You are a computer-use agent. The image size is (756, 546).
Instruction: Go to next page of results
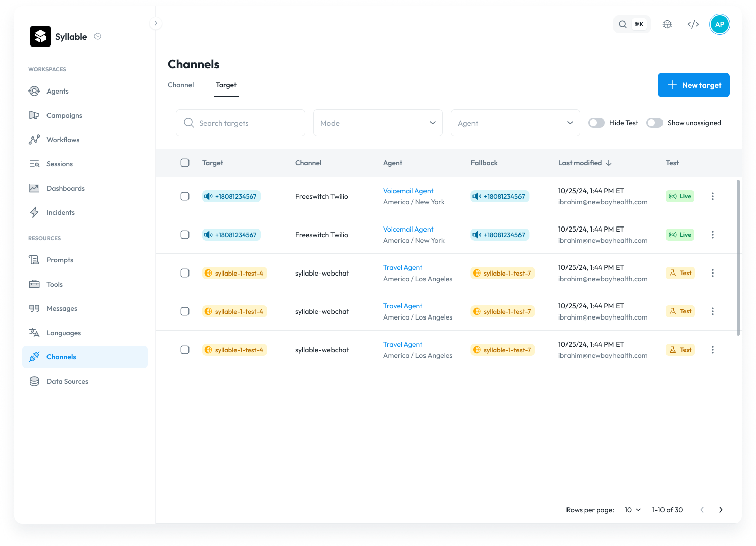point(721,510)
